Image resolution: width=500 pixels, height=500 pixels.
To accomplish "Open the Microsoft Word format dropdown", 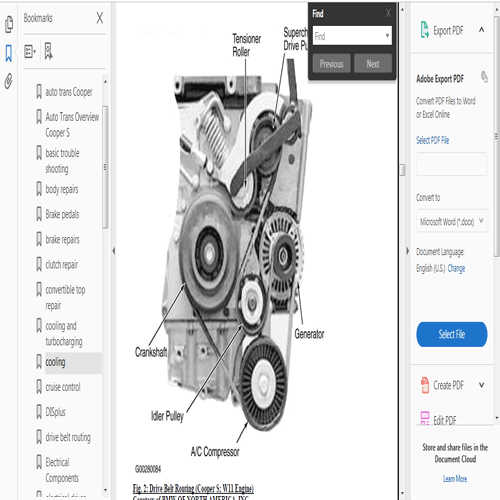I will (452, 221).
